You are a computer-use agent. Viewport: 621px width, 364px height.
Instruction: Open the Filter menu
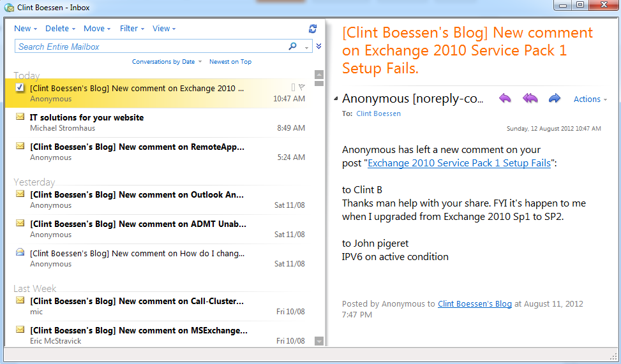click(132, 29)
